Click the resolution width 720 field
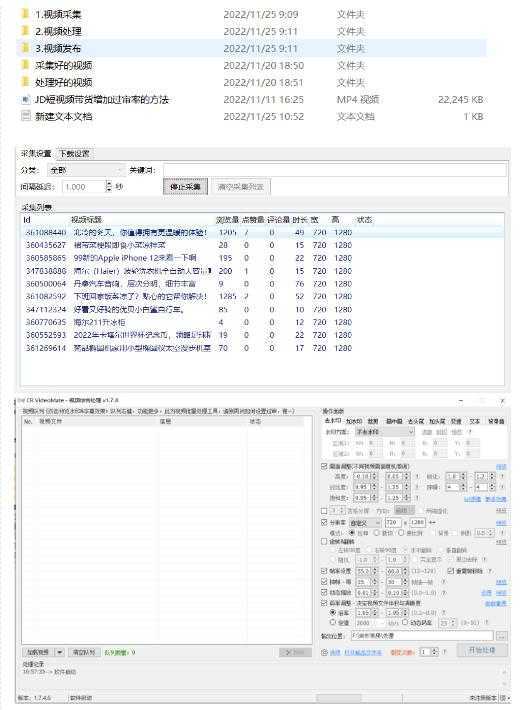The height and width of the screenshot is (710, 521). point(393,523)
